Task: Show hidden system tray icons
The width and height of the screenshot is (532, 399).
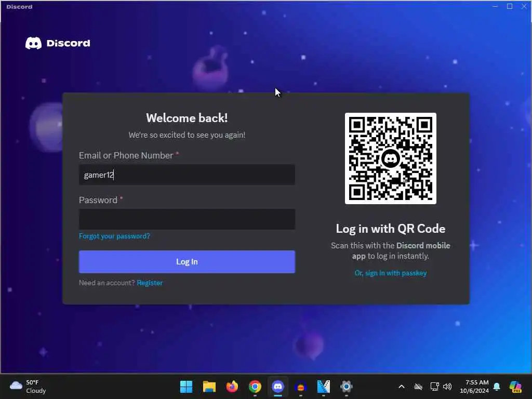Action: coord(402,387)
